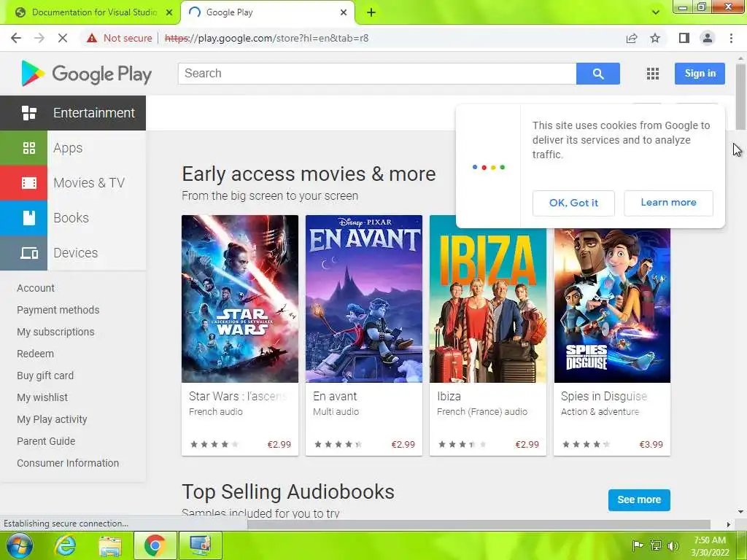
Task: Click the Entertainment sidebar icon
Action: pyautogui.click(x=29, y=113)
